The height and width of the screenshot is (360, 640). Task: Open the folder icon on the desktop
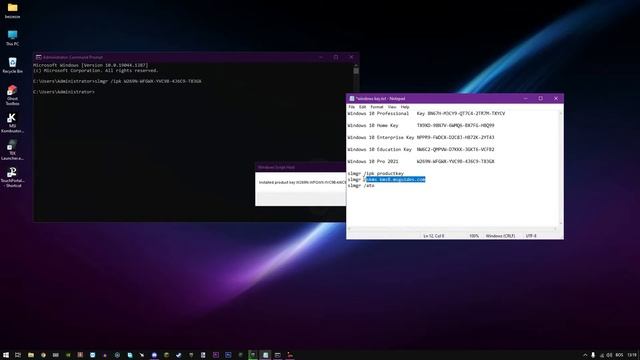click(12, 11)
